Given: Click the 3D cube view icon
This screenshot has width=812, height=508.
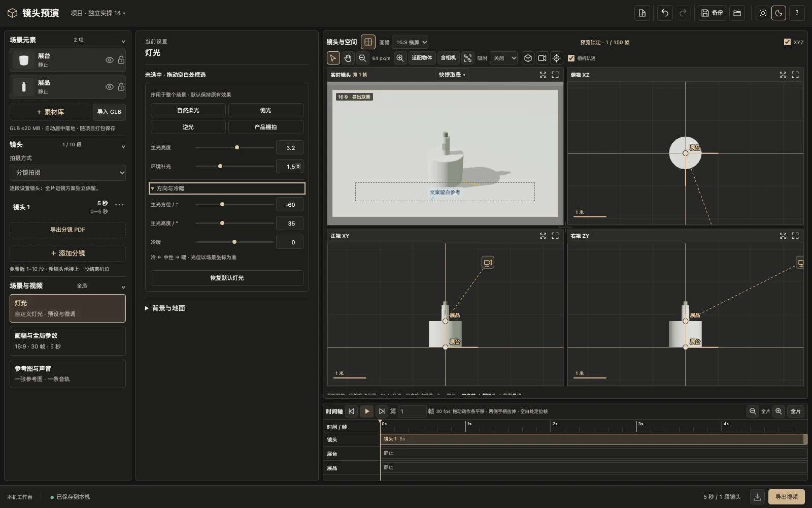Looking at the screenshot, I should [x=528, y=58].
